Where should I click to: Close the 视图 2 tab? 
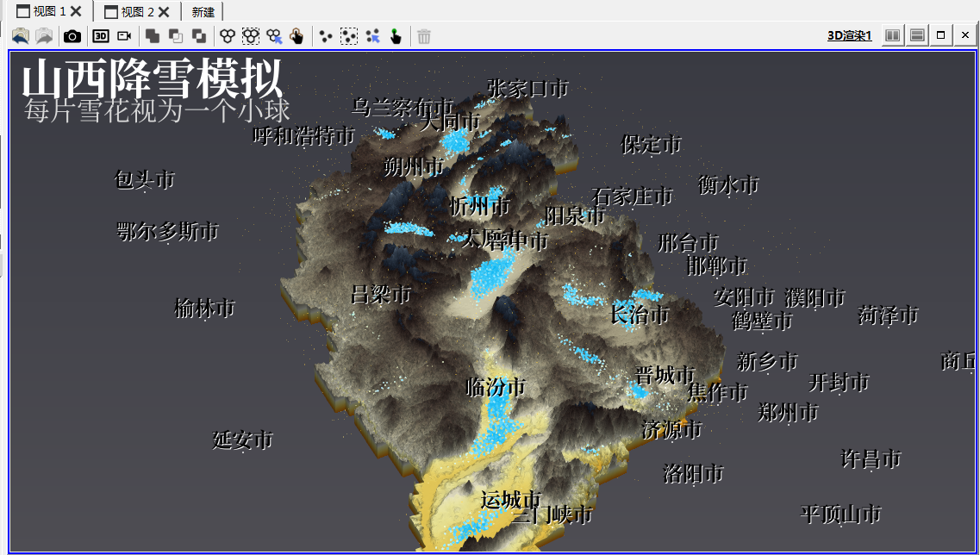coord(164,12)
